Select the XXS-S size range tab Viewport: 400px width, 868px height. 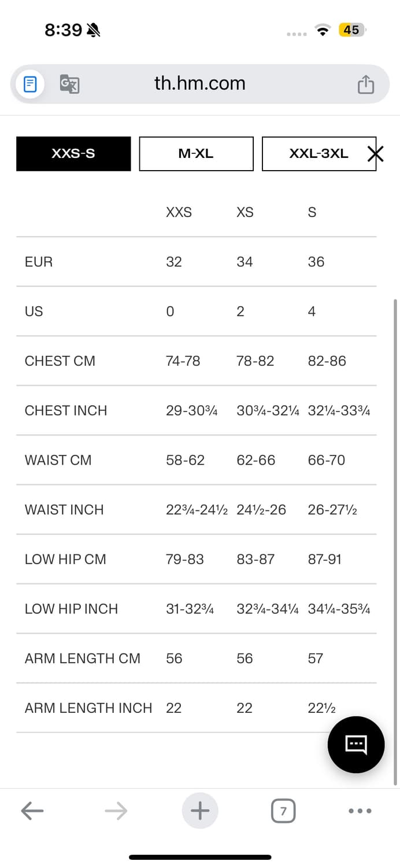[73, 154]
